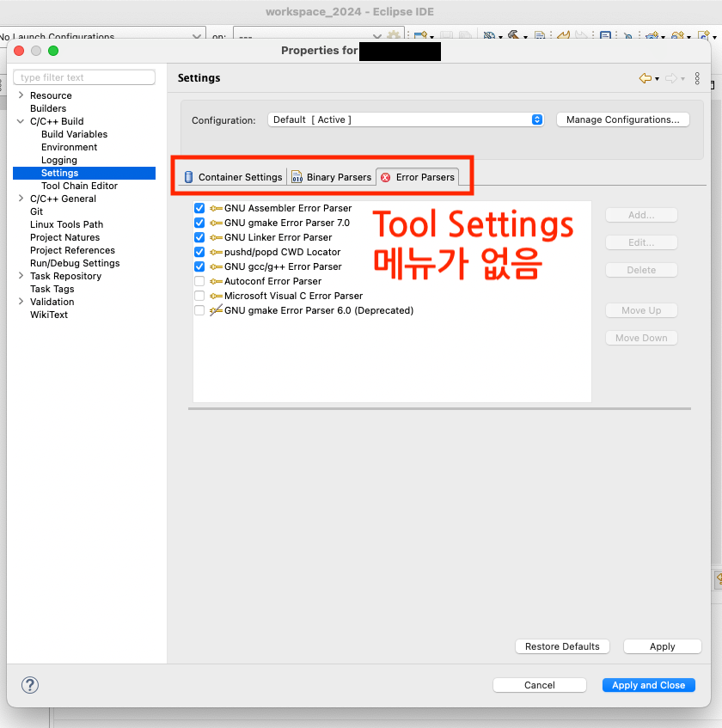Open the forward history dropdown arrow
Image resolution: width=722 pixels, height=728 pixels.
coord(682,79)
